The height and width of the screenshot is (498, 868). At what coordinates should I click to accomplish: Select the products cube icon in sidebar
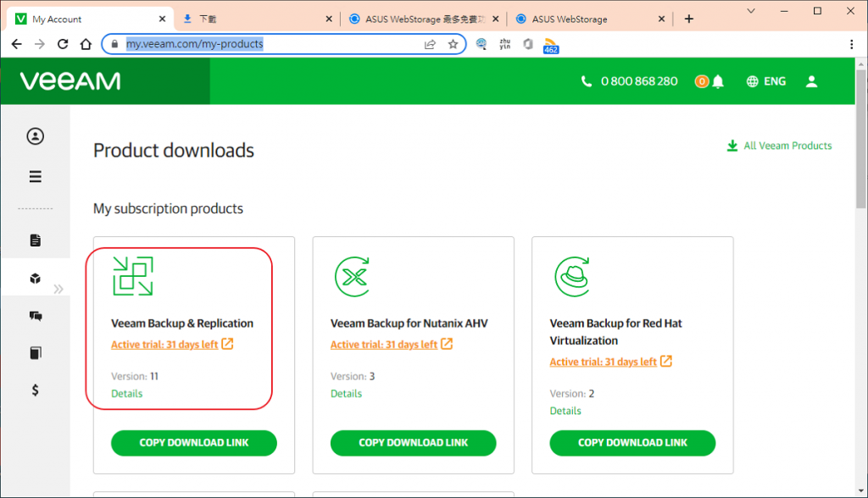[x=36, y=279]
